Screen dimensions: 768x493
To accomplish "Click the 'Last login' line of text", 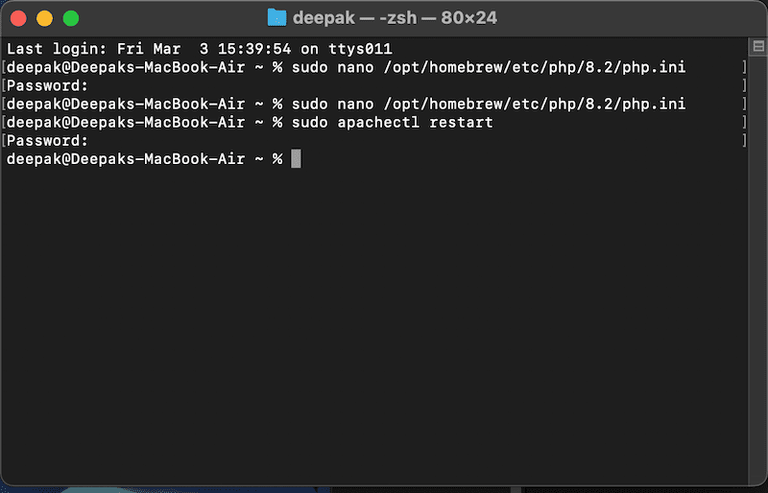I will [199, 49].
